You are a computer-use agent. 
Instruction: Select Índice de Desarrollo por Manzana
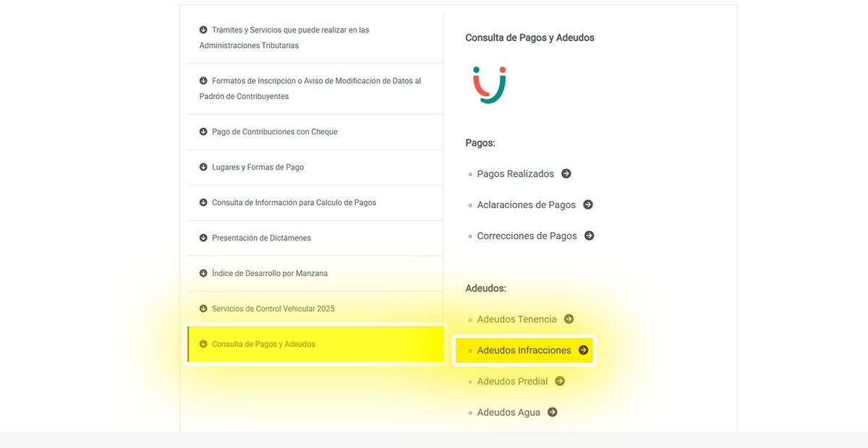pos(269,273)
